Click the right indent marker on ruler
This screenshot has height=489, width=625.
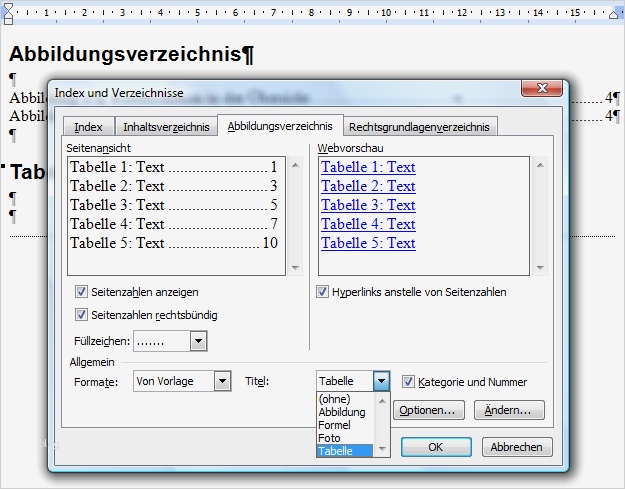point(614,15)
